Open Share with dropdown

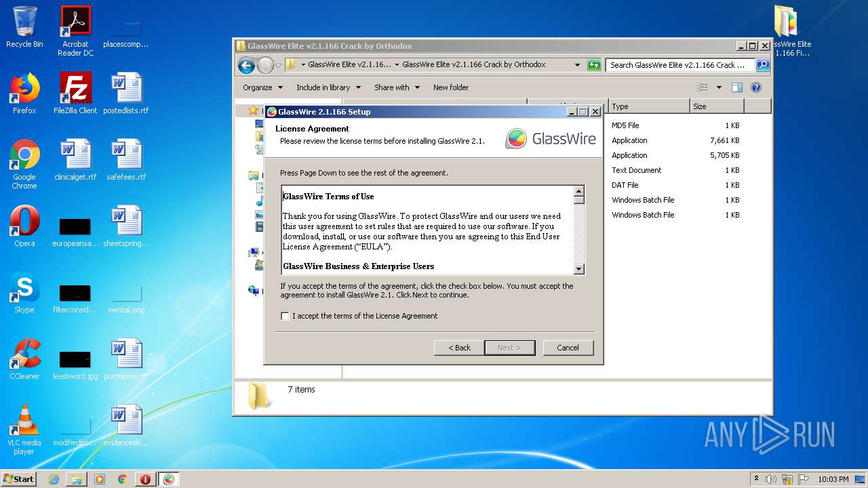click(397, 87)
